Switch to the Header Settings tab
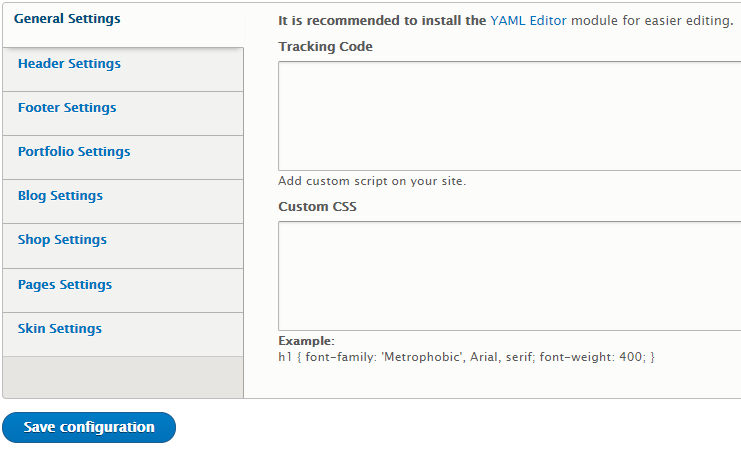 click(x=69, y=64)
